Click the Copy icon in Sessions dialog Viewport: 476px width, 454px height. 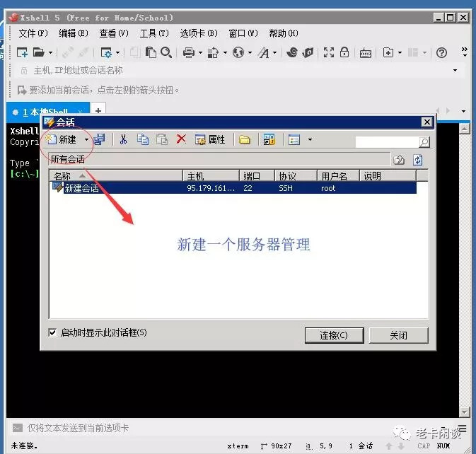(142, 139)
